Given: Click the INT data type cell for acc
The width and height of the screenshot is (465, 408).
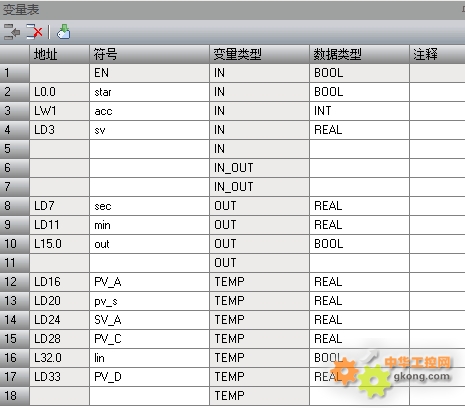Looking at the screenshot, I should point(359,111).
